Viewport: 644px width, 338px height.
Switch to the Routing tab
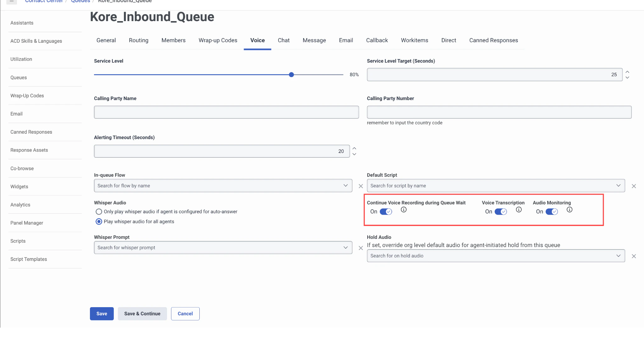(x=139, y=40)
